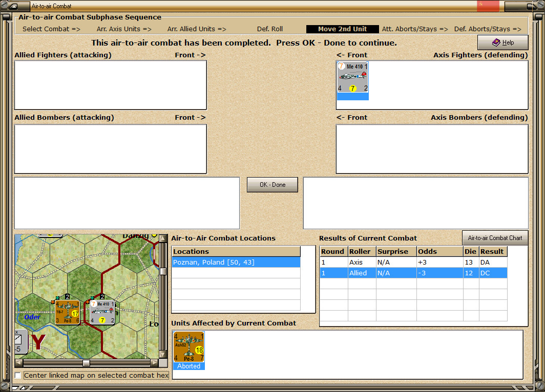
Task: Click the map vertical scrollbar up arrow
Action: pos(162,238)
